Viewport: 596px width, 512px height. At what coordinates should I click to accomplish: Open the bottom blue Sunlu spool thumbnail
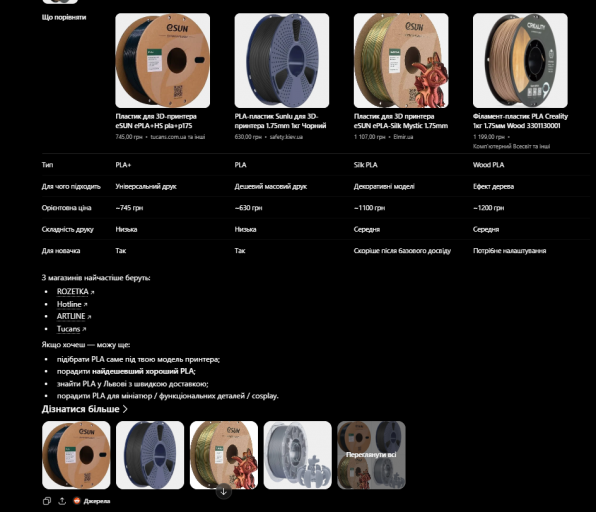point(150,455)
